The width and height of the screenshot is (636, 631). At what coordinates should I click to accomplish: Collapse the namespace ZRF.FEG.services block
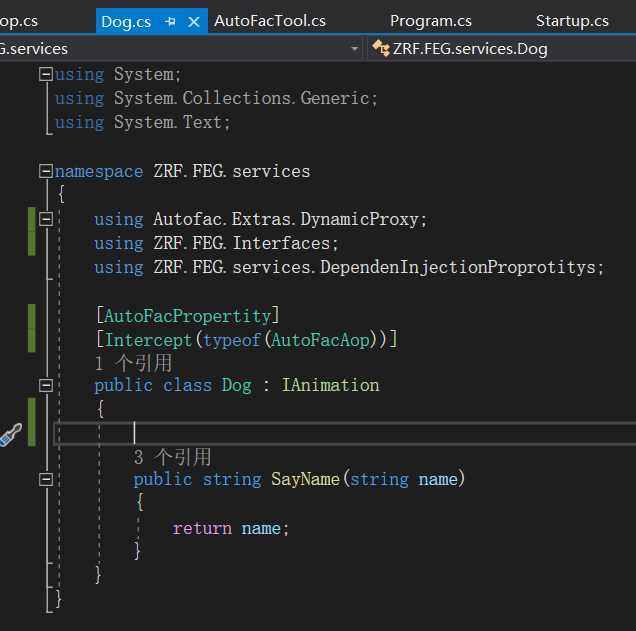point(46,171)
